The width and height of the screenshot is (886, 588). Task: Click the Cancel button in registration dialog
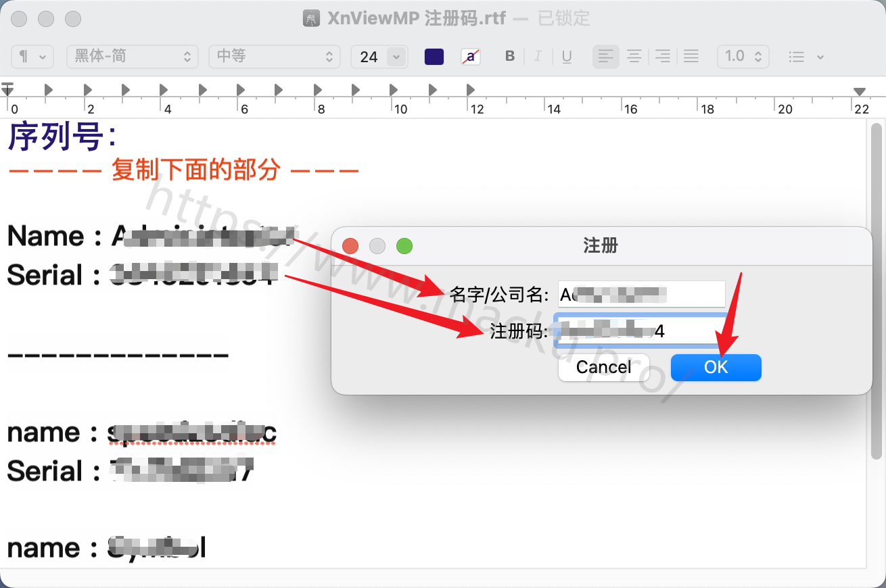click(604, 367)
